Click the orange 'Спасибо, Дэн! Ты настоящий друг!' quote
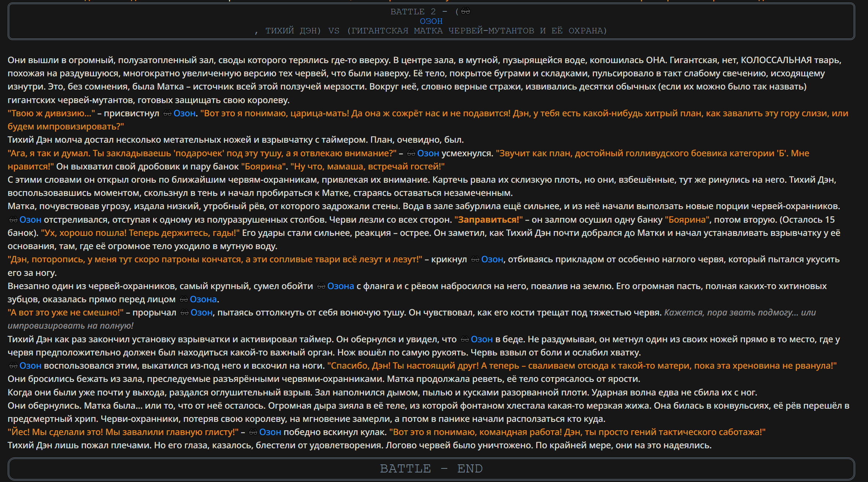Screen dimensions: 868x482 (x=403, y=366)
